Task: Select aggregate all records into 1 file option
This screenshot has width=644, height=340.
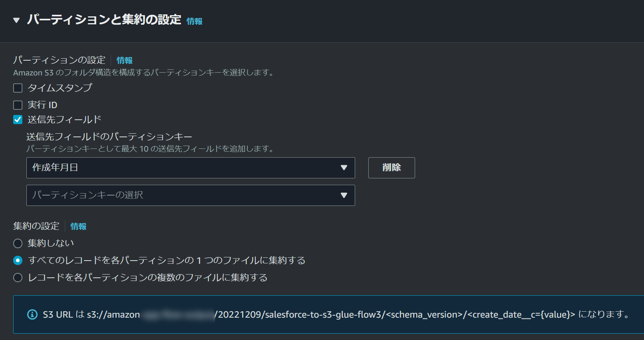Action: 18,261
